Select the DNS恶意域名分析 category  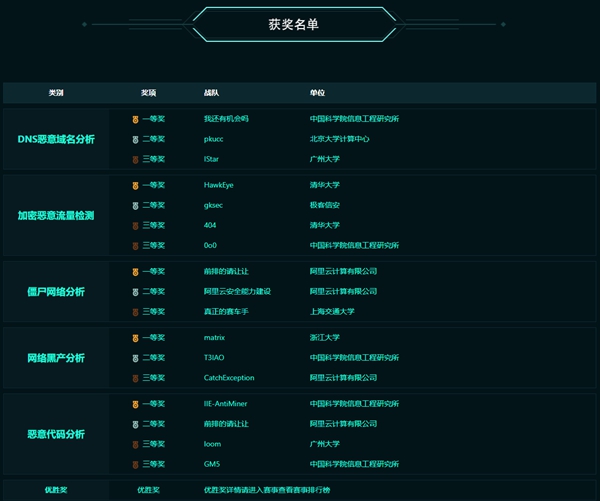(56, 139)
